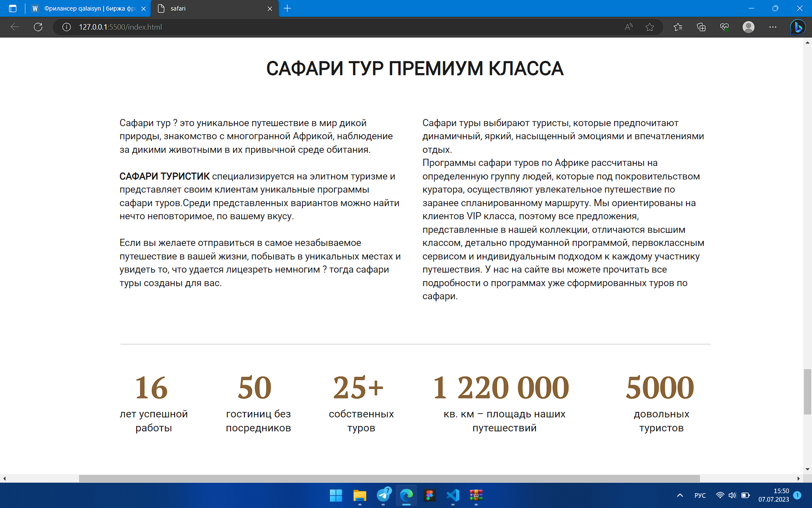Select the safari tab

pyautogui.click(x=215, y=8)
